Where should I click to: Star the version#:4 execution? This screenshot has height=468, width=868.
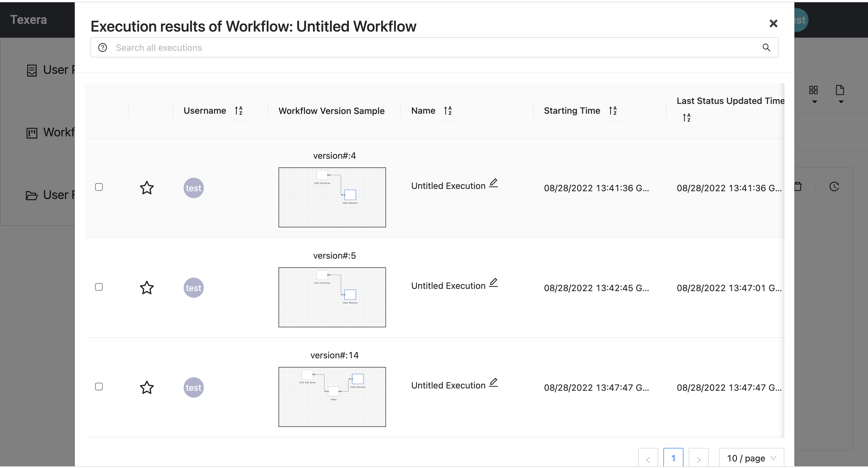[x=147, y=188]
